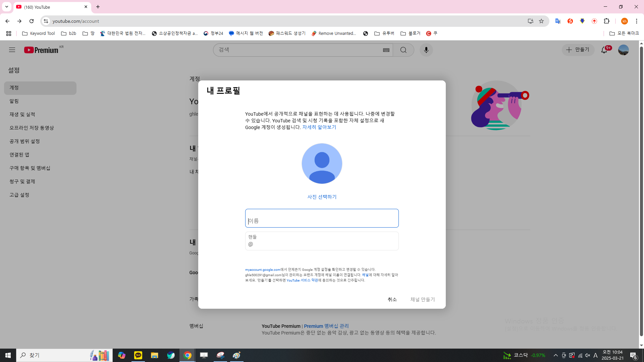Click 사진 선택하기 to choose a photo
This screenshot has width=644, height=362.
[322, 197]
